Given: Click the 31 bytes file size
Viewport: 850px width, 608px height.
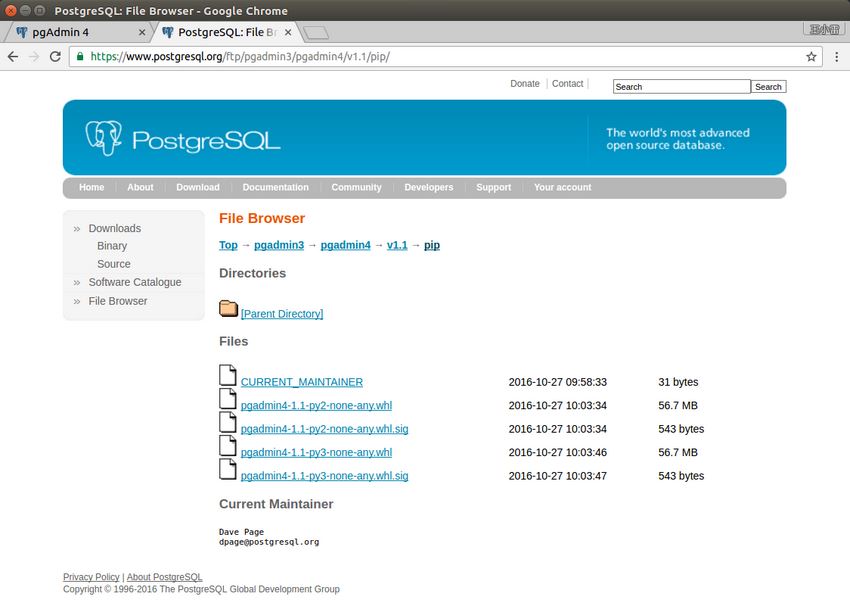Looking at the screenshot, I should [x=678, y=382].
